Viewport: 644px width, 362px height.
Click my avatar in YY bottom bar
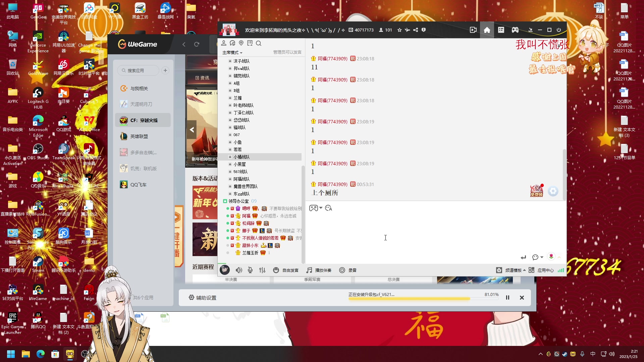click(225, 270)
